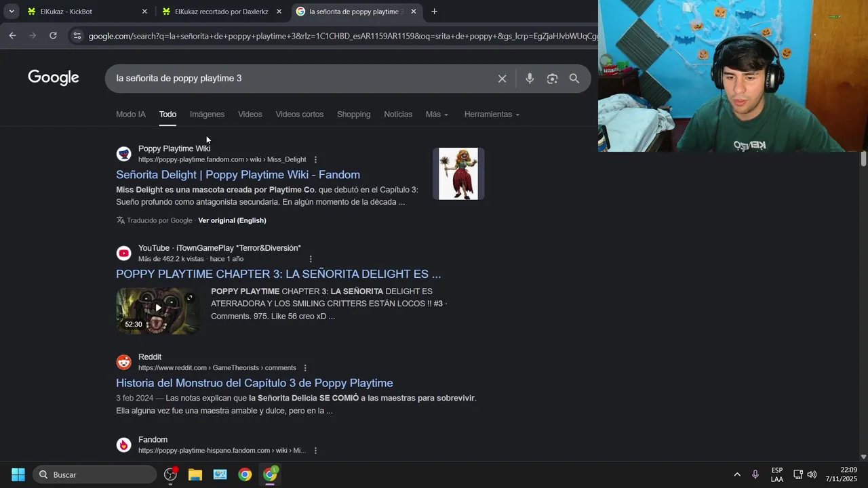The width and height of the screenshot is (868, 488).
Task: Click the iTownGamePlay *Terror&Diversión* channel text
Action: click(x=239, y=248)
